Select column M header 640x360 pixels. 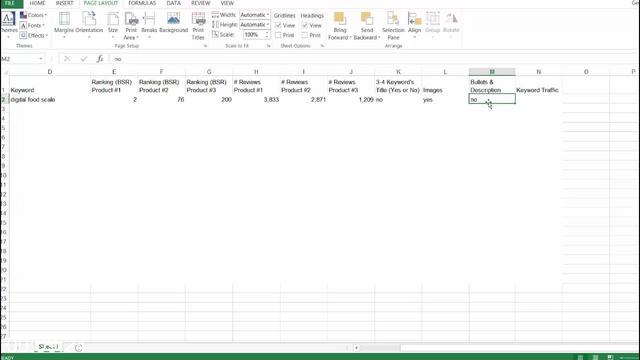click(x=492, y=72)
